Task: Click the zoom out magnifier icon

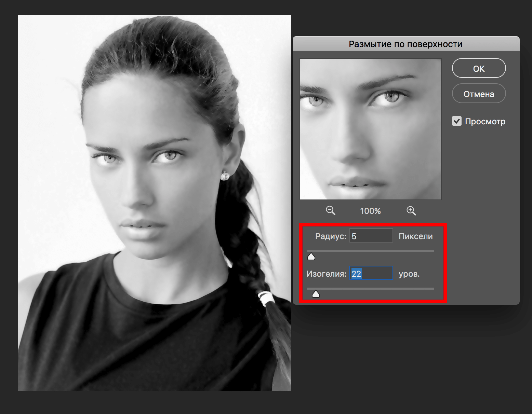Action: point(330,210)
